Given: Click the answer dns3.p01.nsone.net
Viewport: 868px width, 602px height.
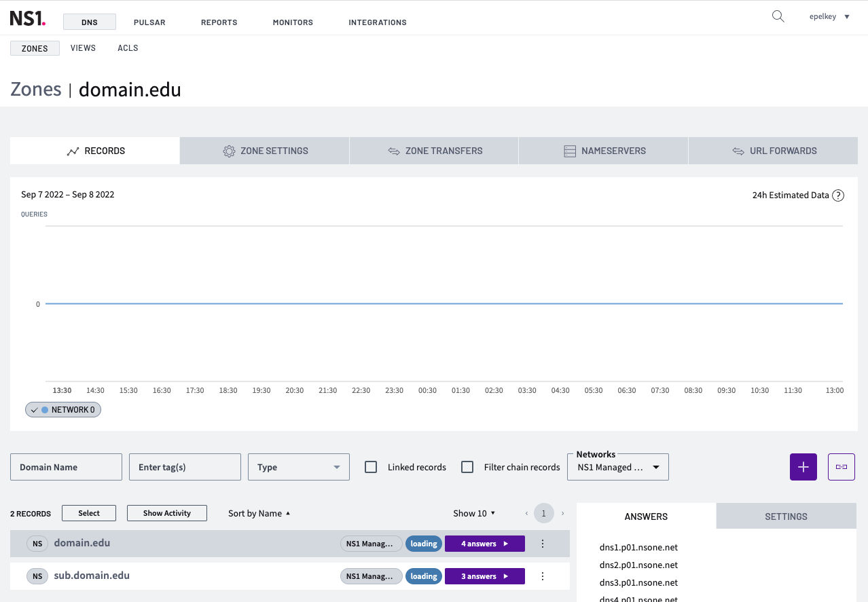Looking at the screenshot, I should (638, 582).
